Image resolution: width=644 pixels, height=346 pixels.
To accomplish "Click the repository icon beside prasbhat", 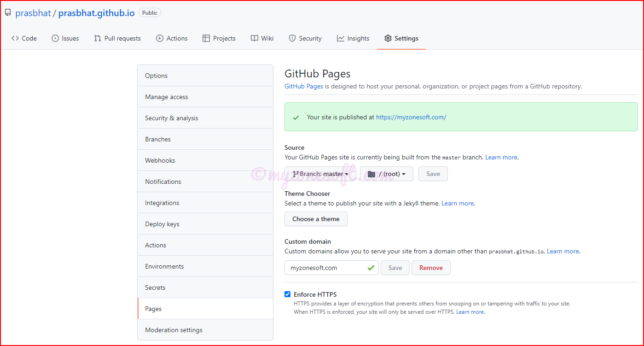I will [8, 13].
